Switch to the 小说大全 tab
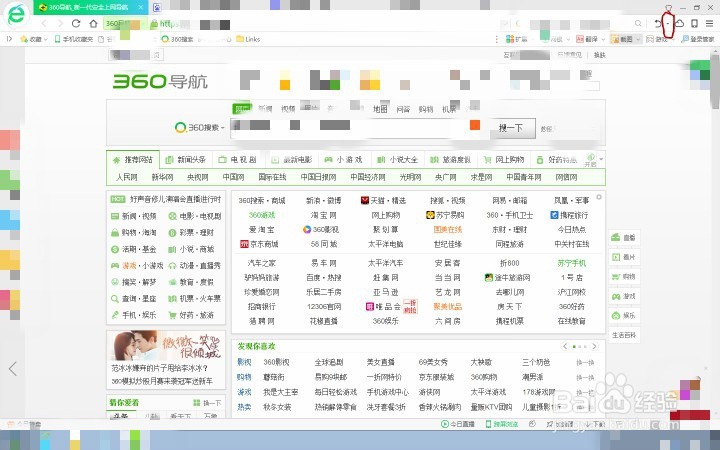The height and width of the screenshot is (450, 720). (398, 160)
